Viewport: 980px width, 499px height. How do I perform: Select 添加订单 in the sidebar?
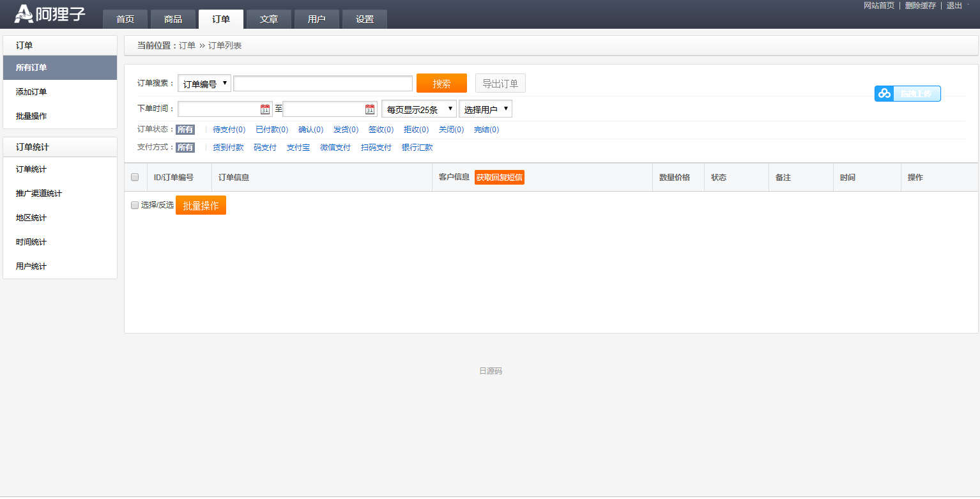coord(30,91)
